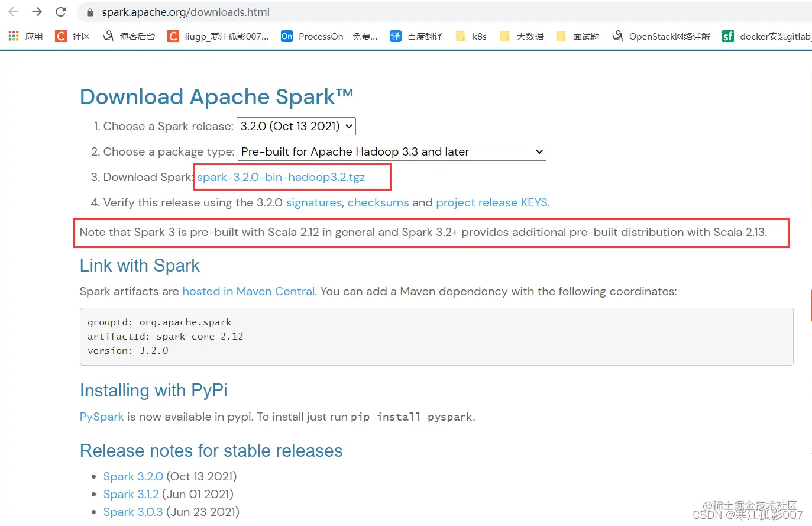Viewport: 812px width, 526px height.
Task: Open the OpenStack网络详解 bookmark
Action: [x=661, y=36]
